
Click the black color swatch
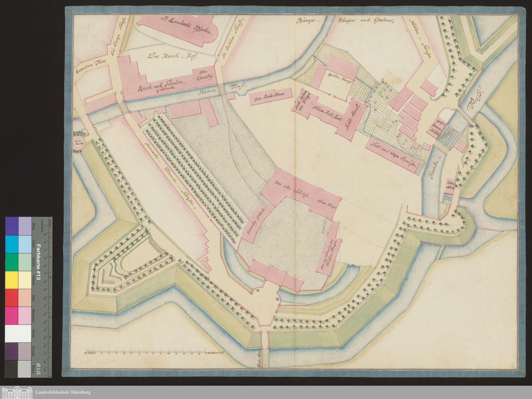(11, 369)
